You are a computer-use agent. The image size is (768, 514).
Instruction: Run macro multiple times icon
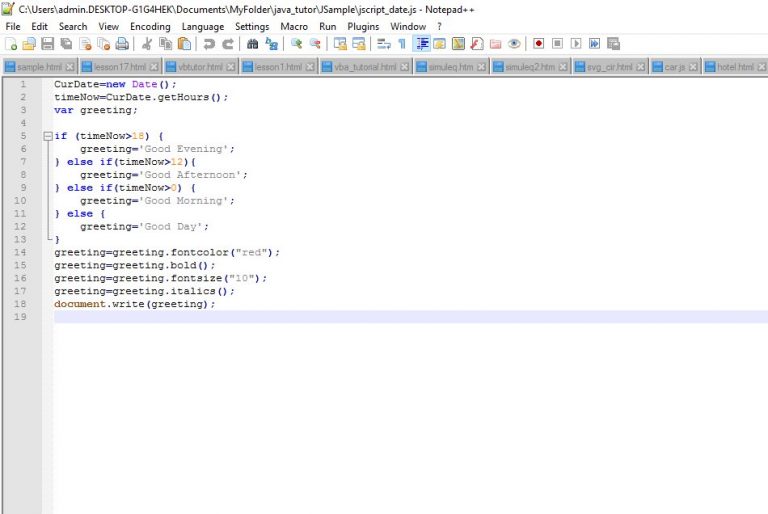tap(595, 44)
